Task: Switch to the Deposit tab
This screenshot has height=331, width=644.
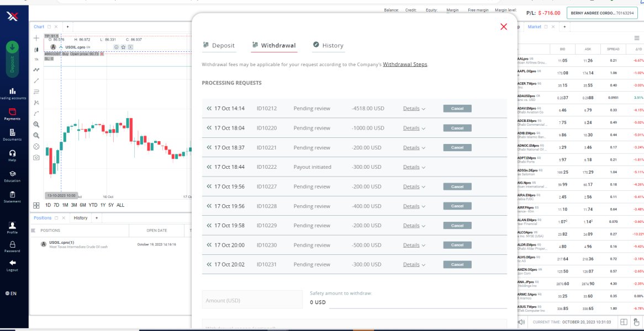Action: tap(219, 45)
